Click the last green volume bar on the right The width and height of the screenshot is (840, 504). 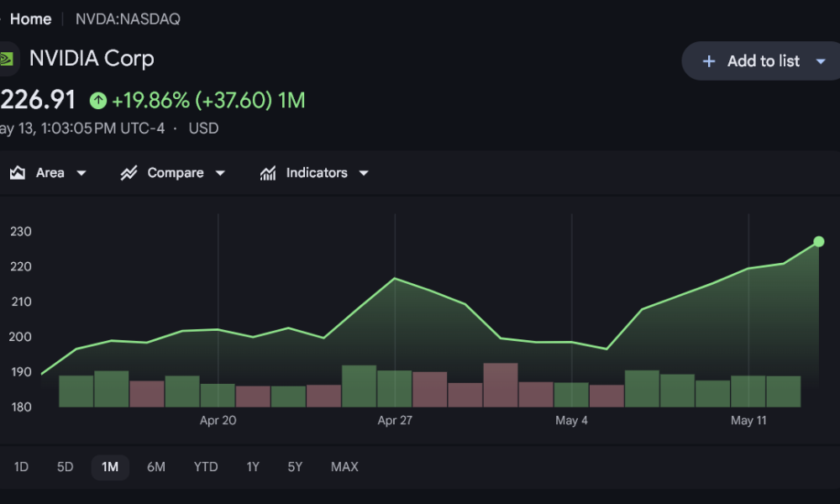783,391
